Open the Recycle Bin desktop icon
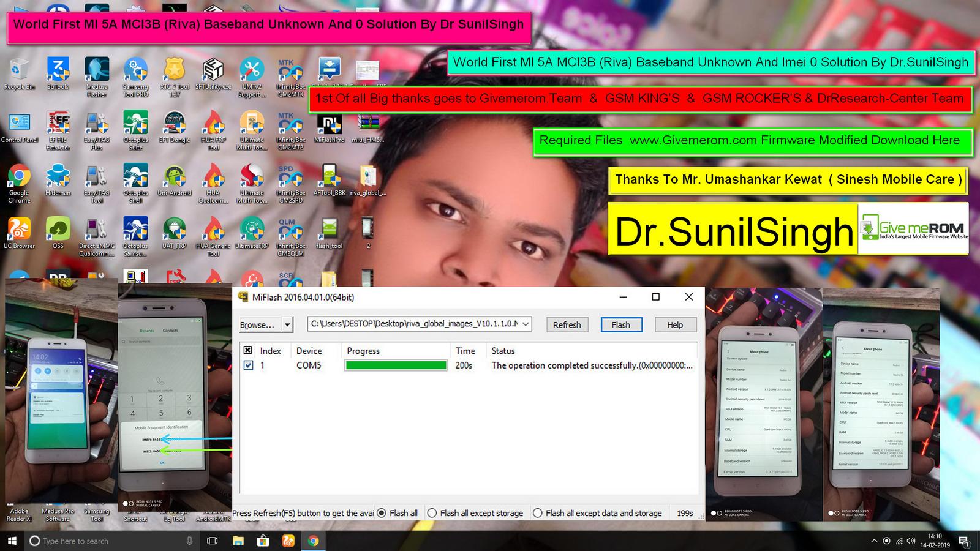The width and height of the screenshot is (980, 551). [19, 74]
